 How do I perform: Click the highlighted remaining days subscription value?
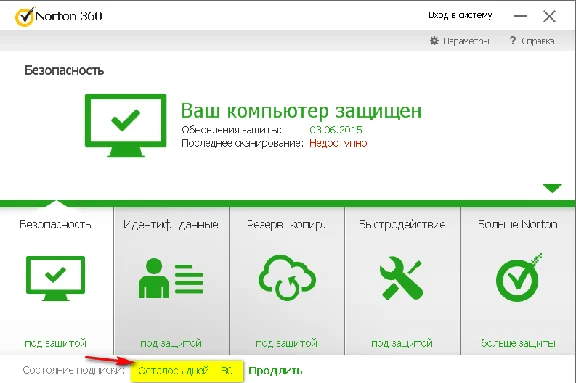tap(187, 371)
